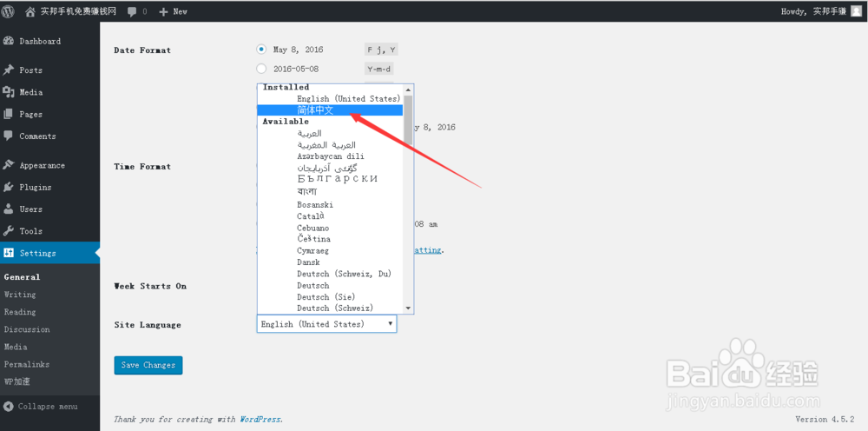Select Azərbaycan dili language option
This screenshot has width=868, height=431.
coord(331,156)
